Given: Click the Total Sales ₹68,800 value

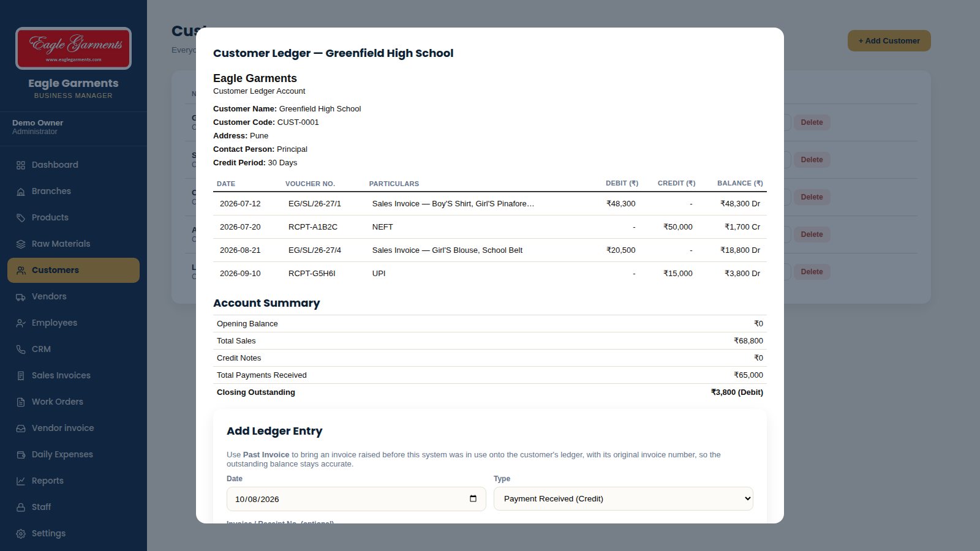Looking at the screenshot, I should [x=748, y=341].
